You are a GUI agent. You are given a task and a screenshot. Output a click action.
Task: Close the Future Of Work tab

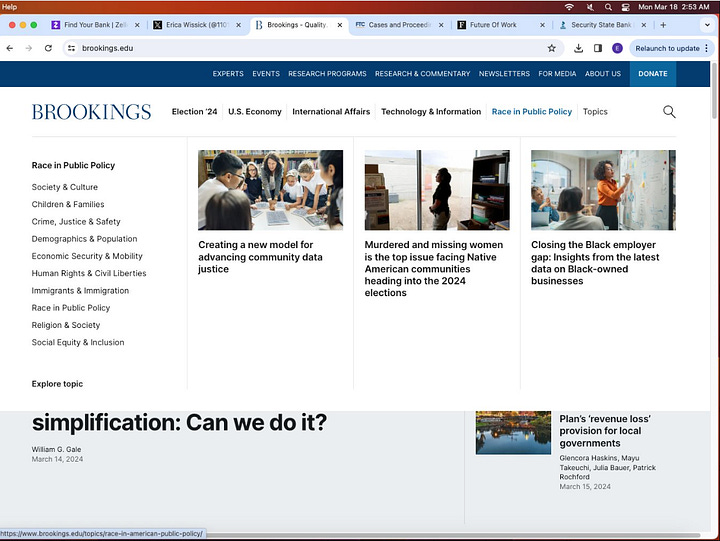coord(542,25)
